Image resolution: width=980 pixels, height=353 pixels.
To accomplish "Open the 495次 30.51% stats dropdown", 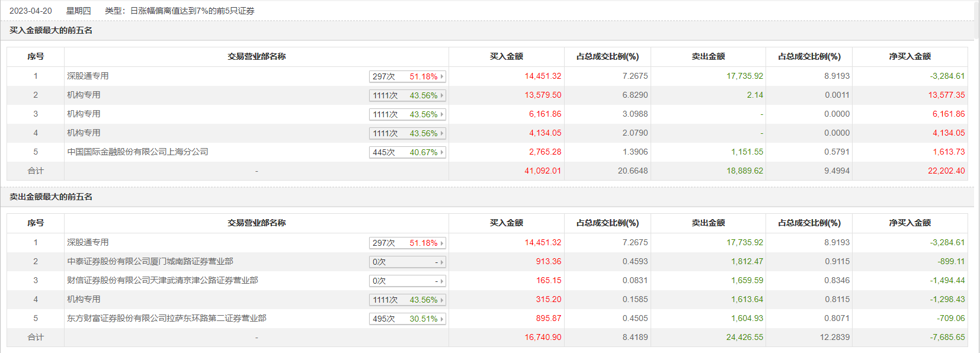I will pos(441,319).
